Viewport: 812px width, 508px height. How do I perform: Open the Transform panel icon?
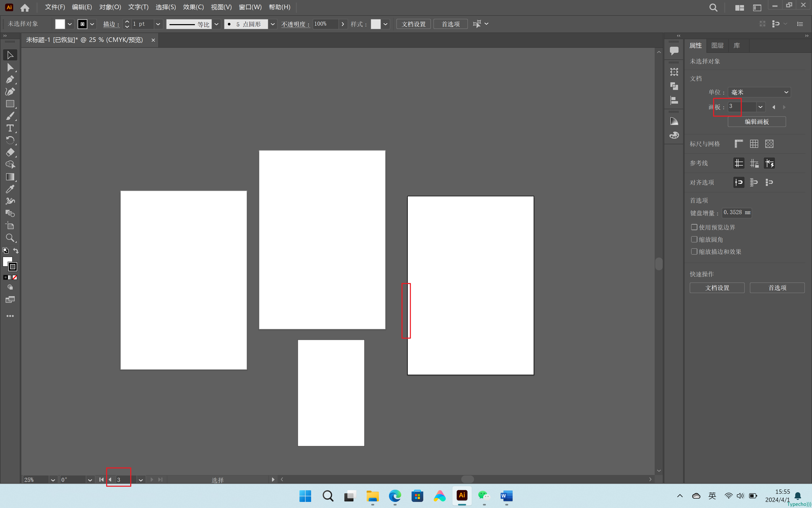pyautogui.click(x=674, y=72)
